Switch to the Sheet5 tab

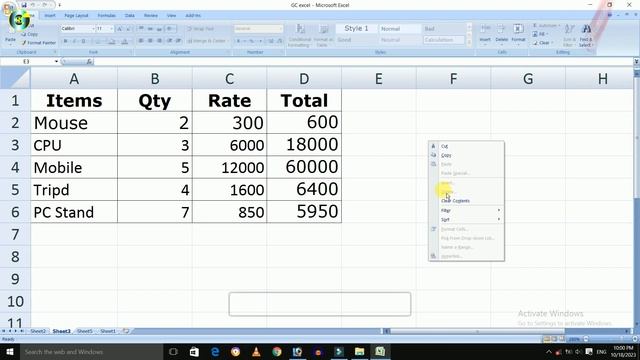pyautogui.click(x=84, y=331)
